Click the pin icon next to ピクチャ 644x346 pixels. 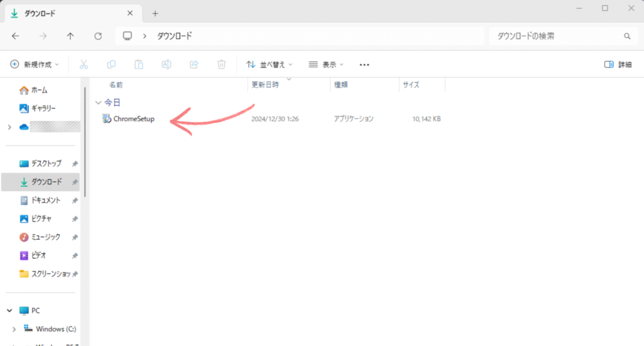75,219
